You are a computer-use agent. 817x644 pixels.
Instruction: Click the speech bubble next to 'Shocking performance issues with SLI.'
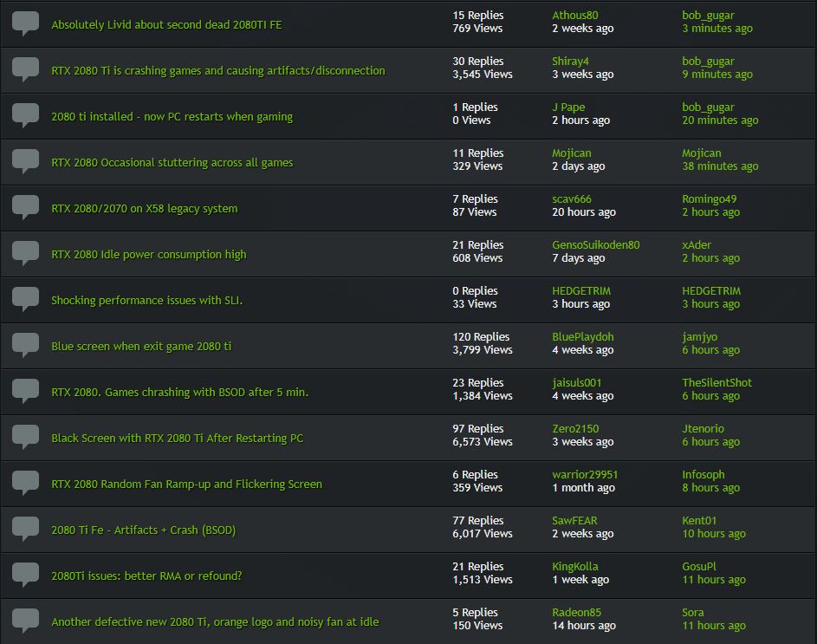(x=25, y=299)
